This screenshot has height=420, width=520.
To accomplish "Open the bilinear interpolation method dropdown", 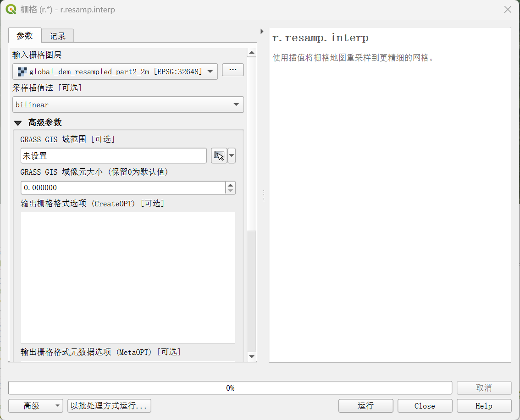I will coord(128,105).
